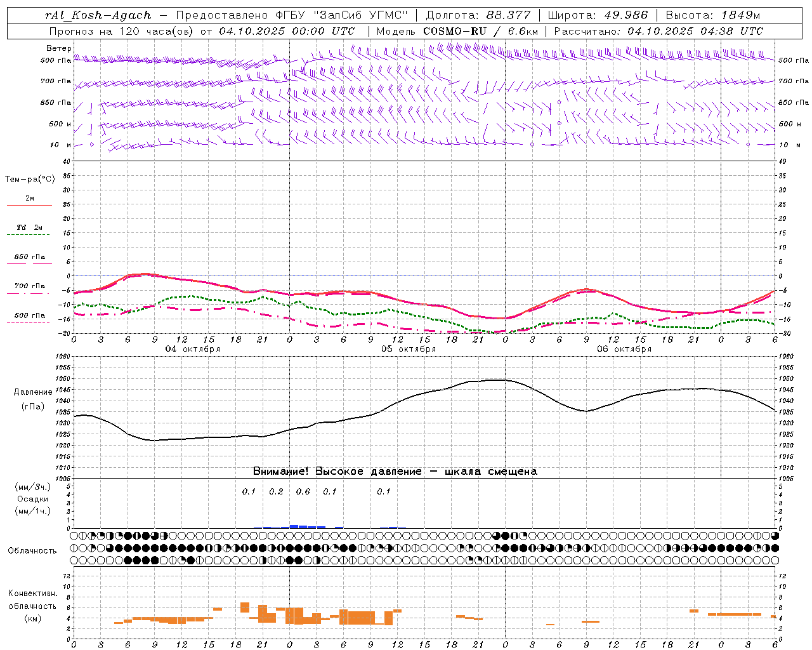Click the Ветер wind panel label
This screenshot has width=812, height=650.
[x=59, y=48]
